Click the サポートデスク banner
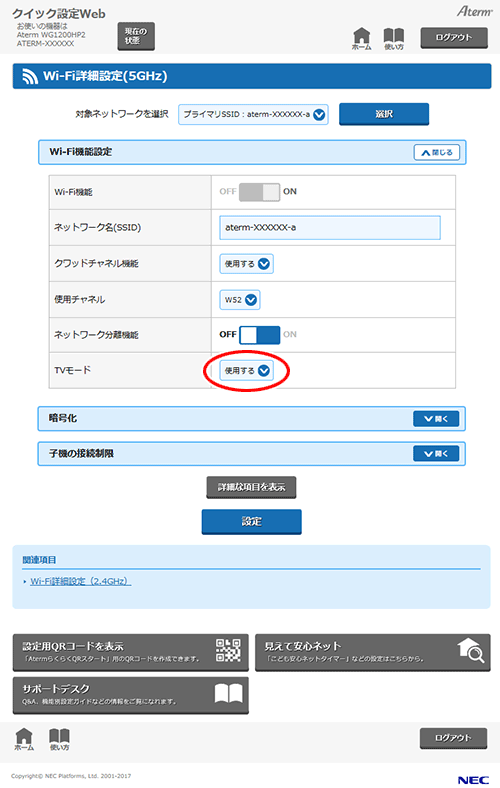This screenshot has height=788, width=500. [131, 695]
